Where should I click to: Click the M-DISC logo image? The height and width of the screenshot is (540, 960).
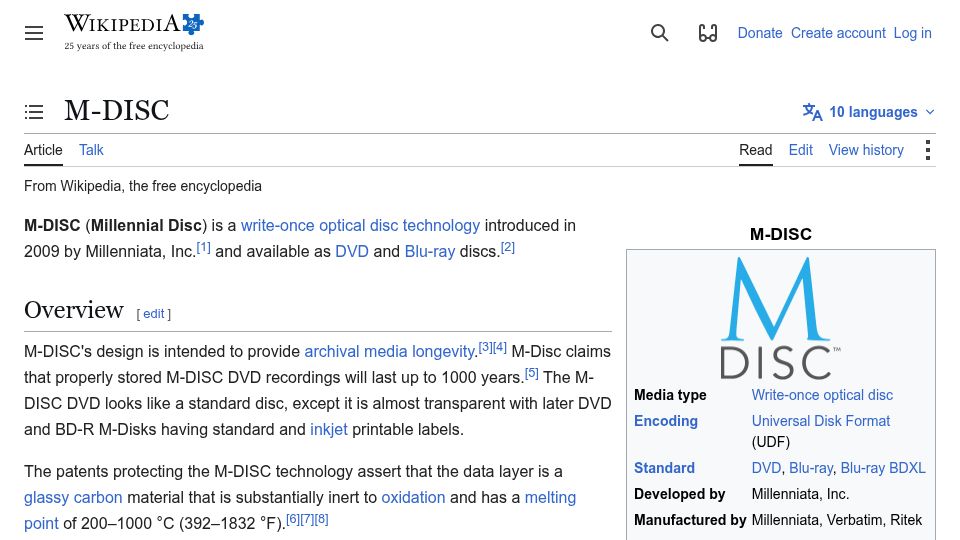click(781, 318)
